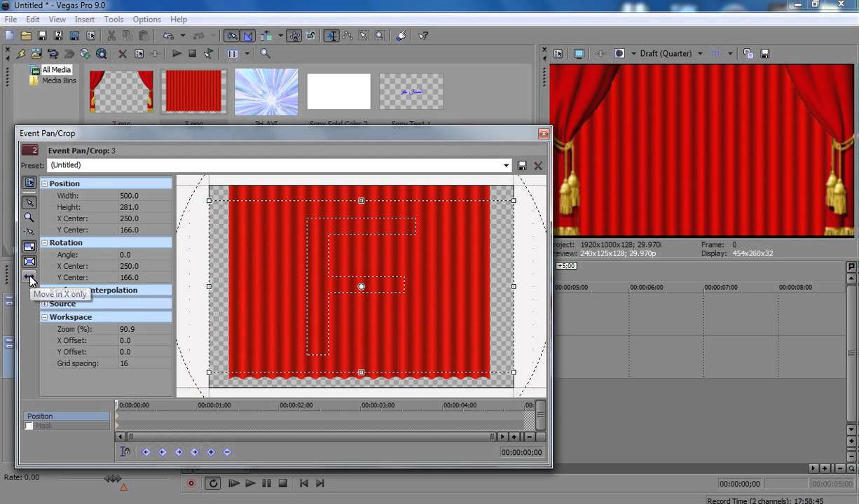Screen dimensions: 859x504
Task: Toggle Automatic Crossfades button
Action: pos(248,36)
